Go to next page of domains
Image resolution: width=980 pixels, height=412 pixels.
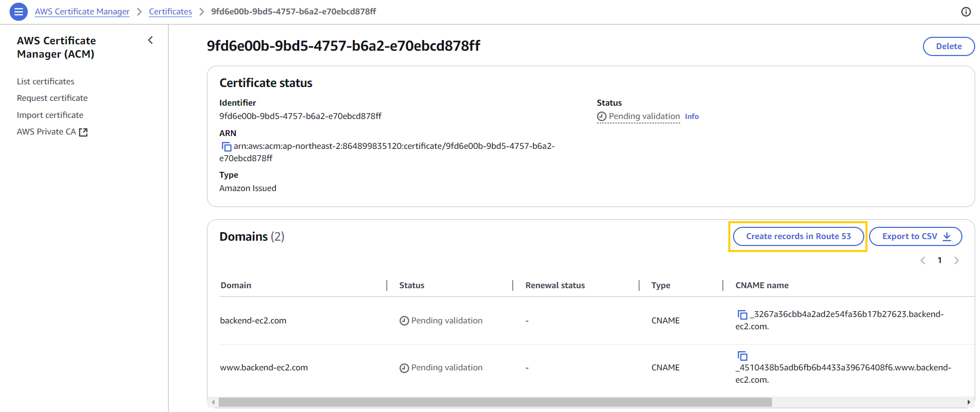(957, 260)
